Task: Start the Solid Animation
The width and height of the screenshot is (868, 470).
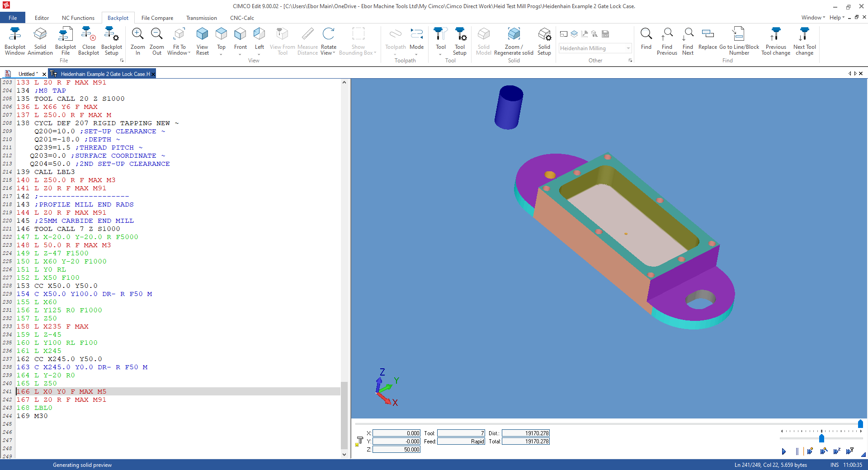Action: (40, 41)
